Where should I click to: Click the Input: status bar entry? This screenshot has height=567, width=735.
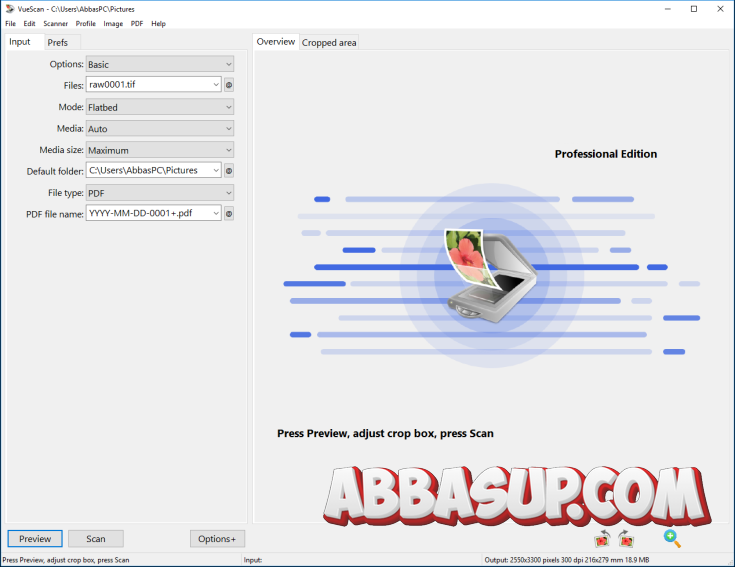point(253,560)
